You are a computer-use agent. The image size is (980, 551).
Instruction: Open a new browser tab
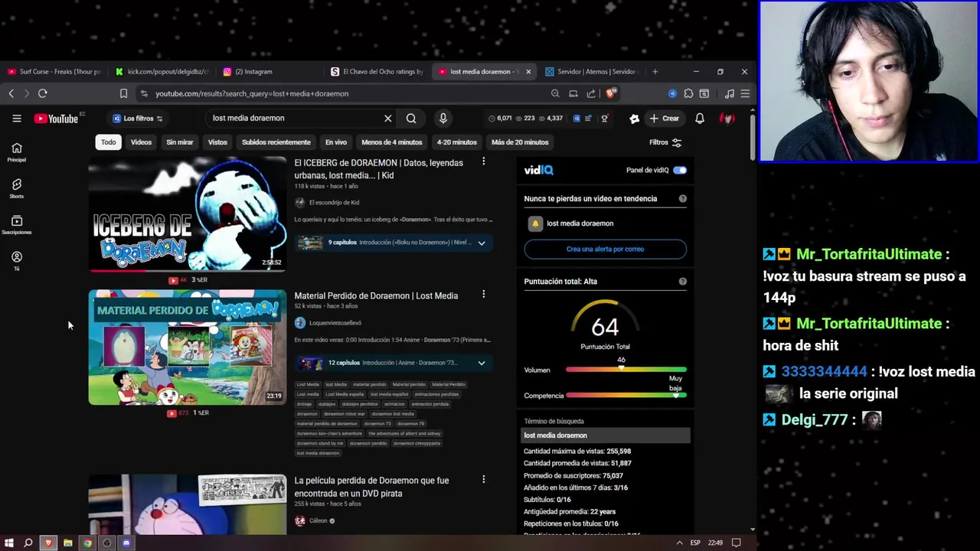click(655, 71)
